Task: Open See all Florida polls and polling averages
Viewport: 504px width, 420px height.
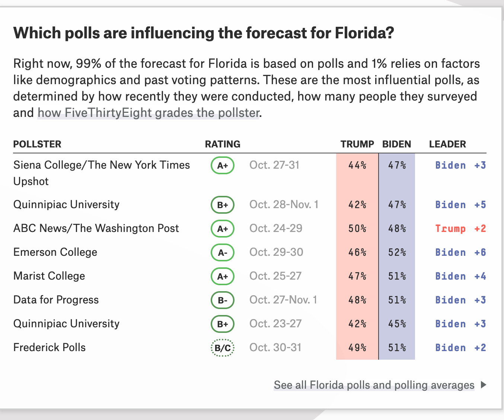Action: click(374, 385)
